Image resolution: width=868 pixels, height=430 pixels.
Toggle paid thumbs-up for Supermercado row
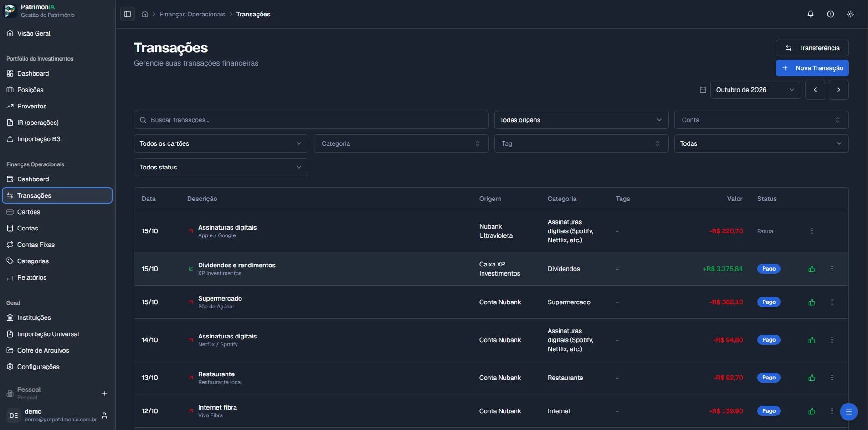[812, 302]
